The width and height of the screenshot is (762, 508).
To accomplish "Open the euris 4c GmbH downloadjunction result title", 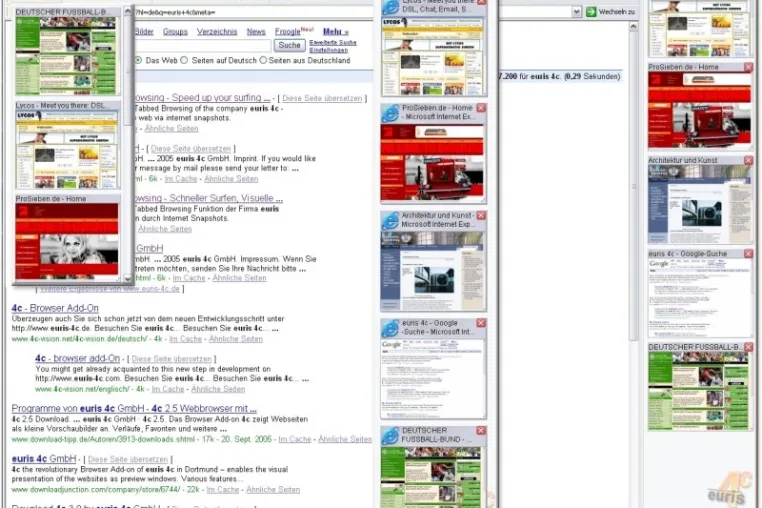I will 44,458.
